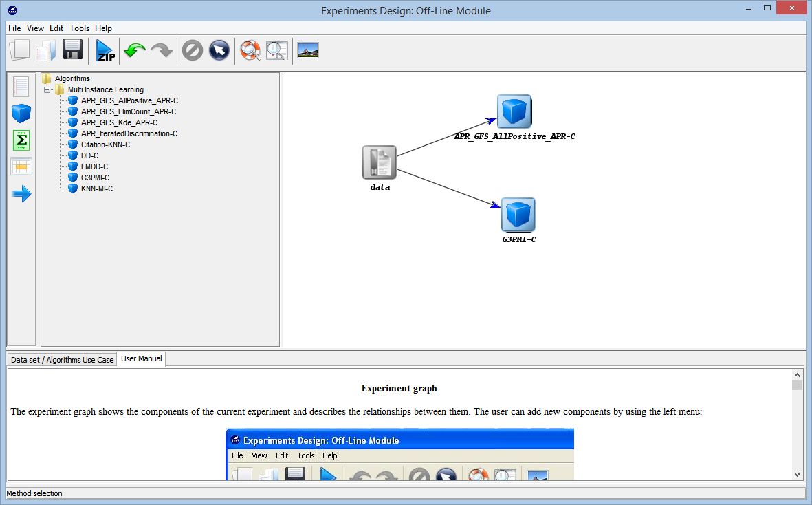Select EMDD-C algorithm in tree
The width and height of the screenshot is (812, 505).
[94, 166]
